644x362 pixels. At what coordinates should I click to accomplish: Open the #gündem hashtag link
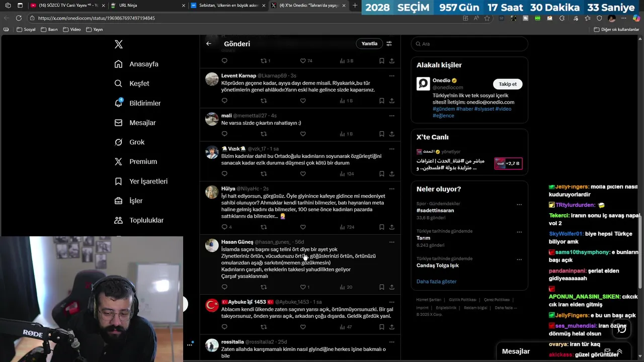point(444,109)
